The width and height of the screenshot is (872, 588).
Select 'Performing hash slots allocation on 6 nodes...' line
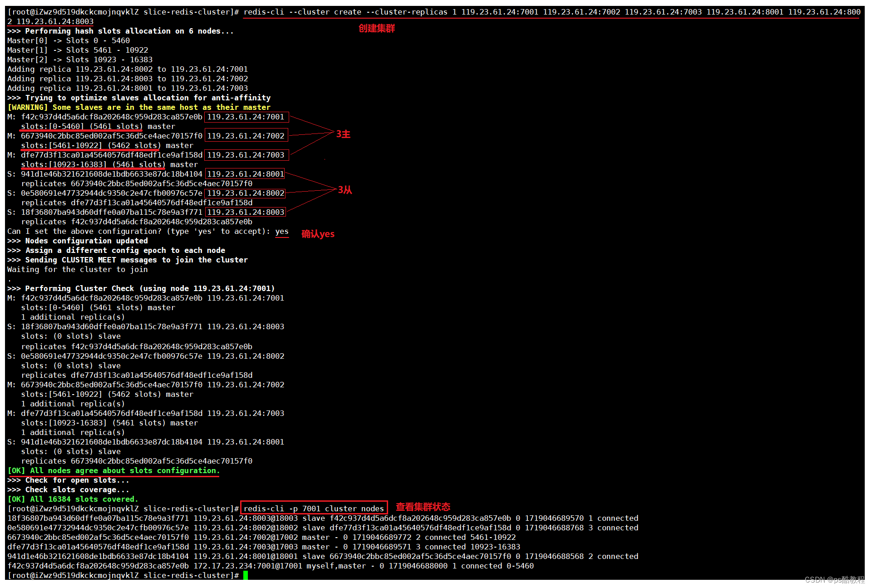pyautogui.click(x=120, y=31)
